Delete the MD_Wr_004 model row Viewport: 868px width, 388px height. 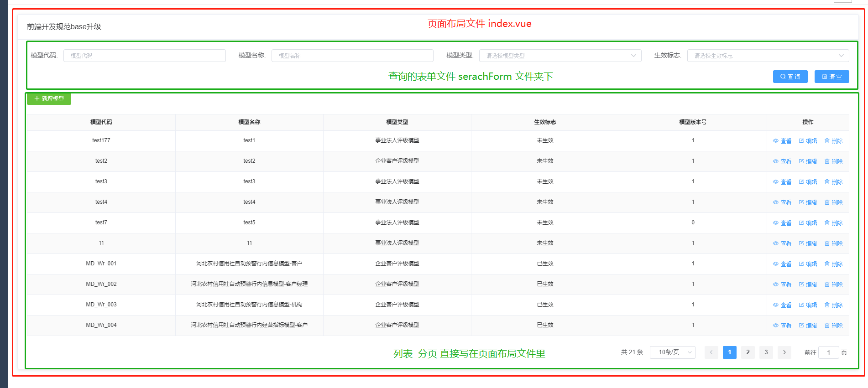click(833, 326)
